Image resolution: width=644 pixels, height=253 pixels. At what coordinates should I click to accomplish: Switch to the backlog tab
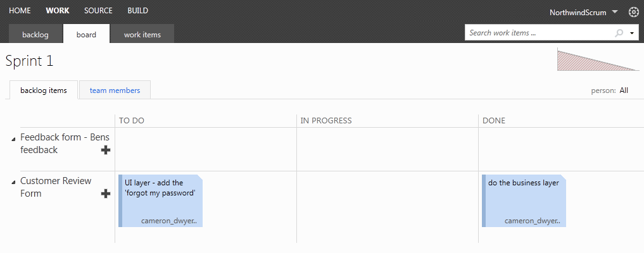(x=35, y=34)
